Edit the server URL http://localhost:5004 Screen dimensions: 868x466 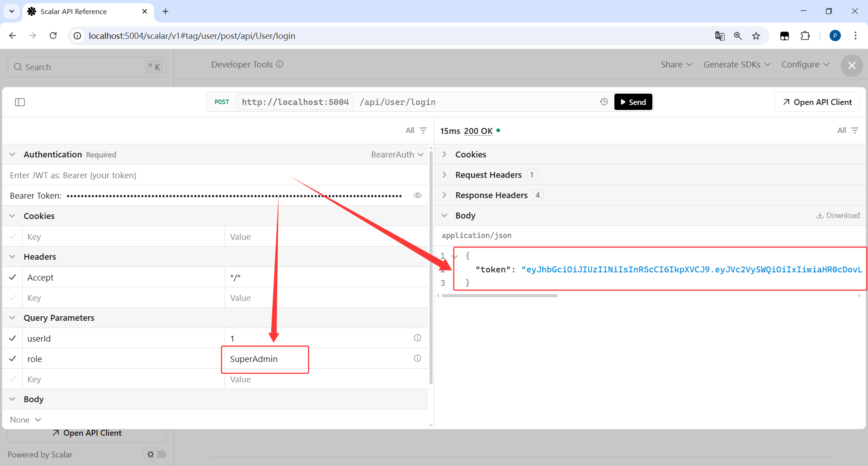pos(295,102)
